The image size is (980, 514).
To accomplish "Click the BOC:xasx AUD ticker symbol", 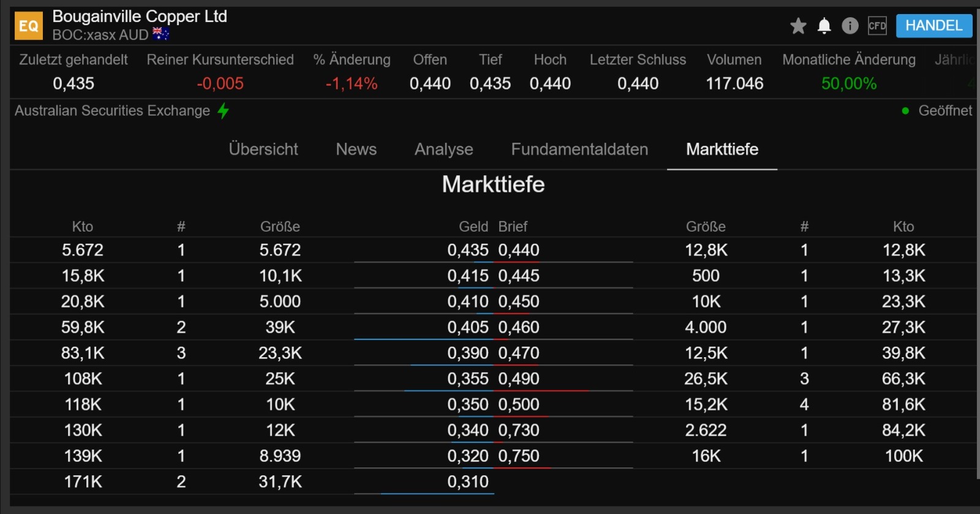I will (x=100, y=35).
